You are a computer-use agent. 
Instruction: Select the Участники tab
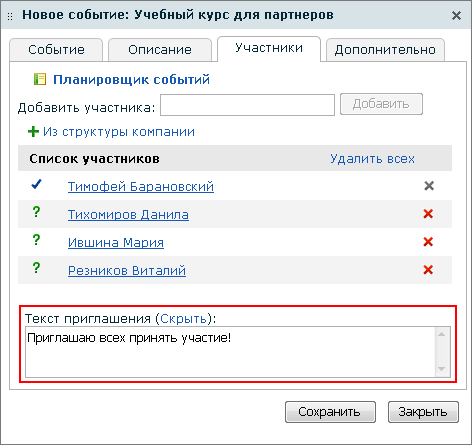pos(269,49)
